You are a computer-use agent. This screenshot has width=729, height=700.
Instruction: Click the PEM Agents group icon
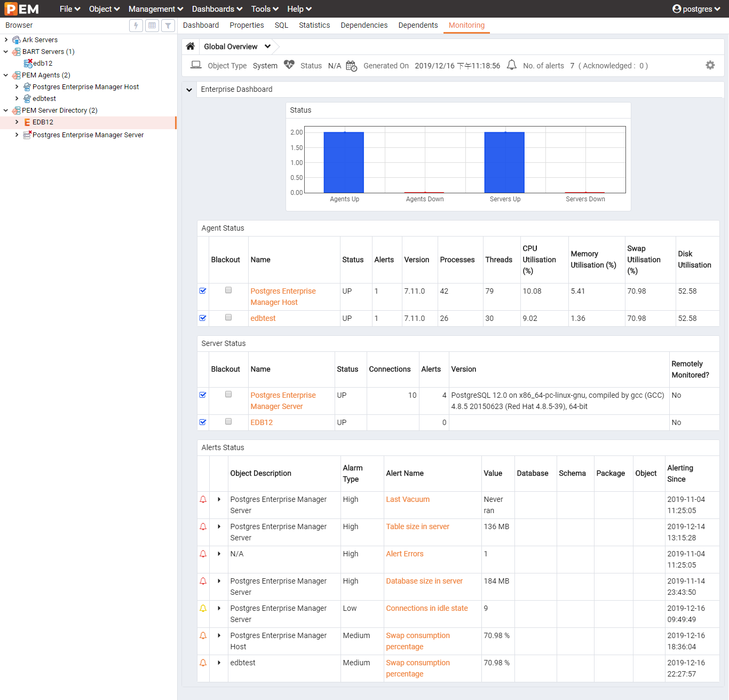pos(17,75)
